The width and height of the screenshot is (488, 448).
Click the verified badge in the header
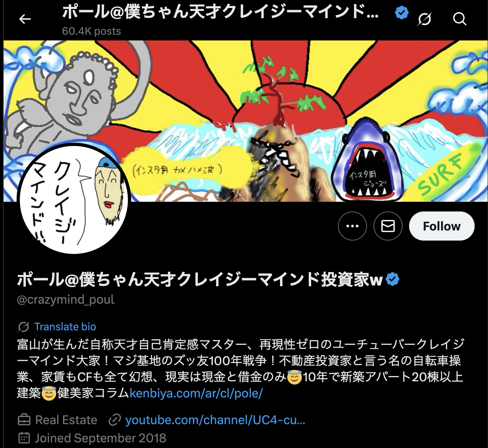point(401,13)
